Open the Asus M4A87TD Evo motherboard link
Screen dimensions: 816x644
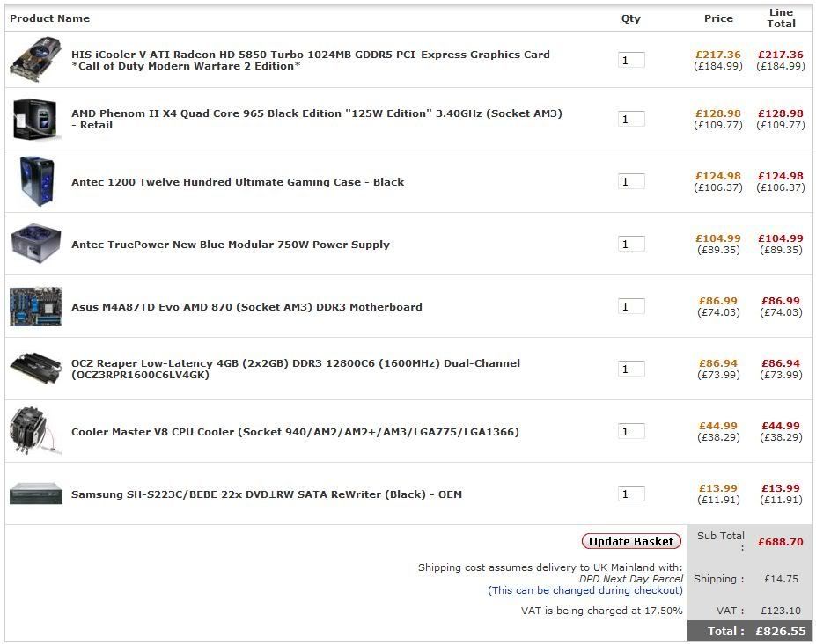click(246, 307)
